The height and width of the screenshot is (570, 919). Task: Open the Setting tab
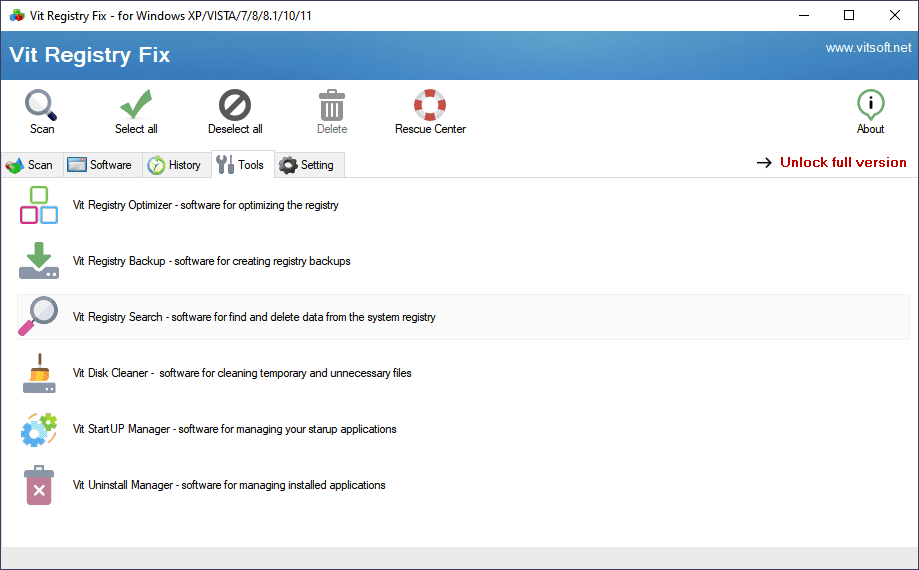(x=308, y=165)
